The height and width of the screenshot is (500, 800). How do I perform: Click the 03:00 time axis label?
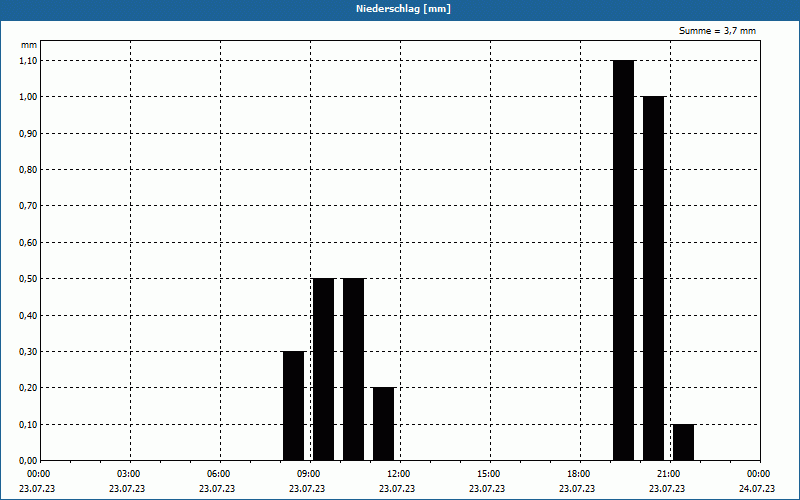coord(128,474)
